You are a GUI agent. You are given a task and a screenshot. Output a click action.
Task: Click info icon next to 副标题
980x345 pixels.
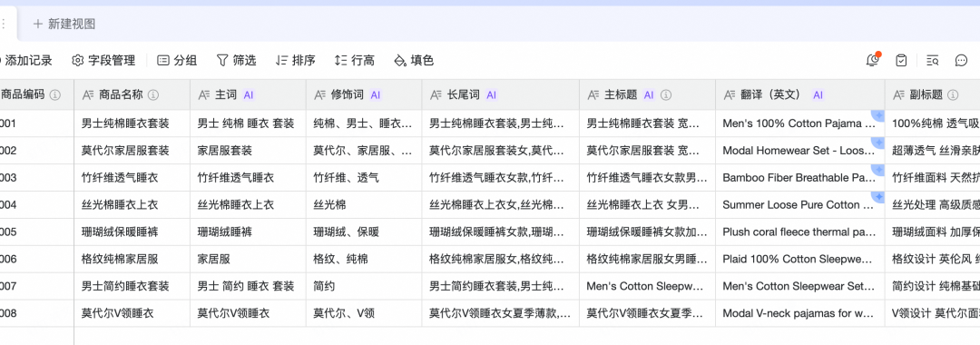[x=953, y=95]
